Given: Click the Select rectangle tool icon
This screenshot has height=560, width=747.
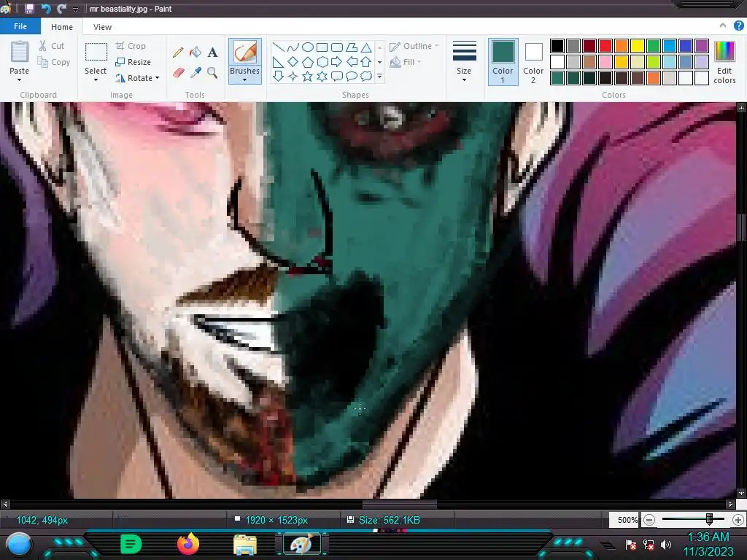Looking at the screenshot, I should tap(96, 52).
